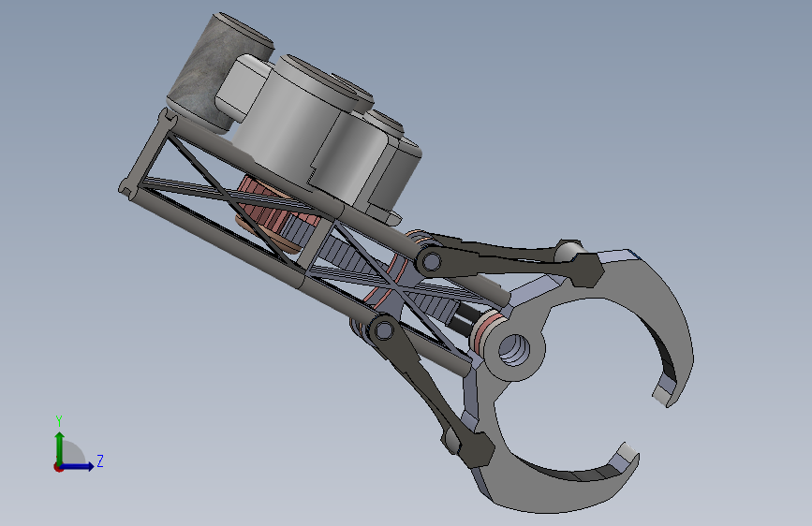Select the hexagonal joint on the lower jaw
Image resolution: width=812 pixels, height=526 pixels.
pos(476,449)
